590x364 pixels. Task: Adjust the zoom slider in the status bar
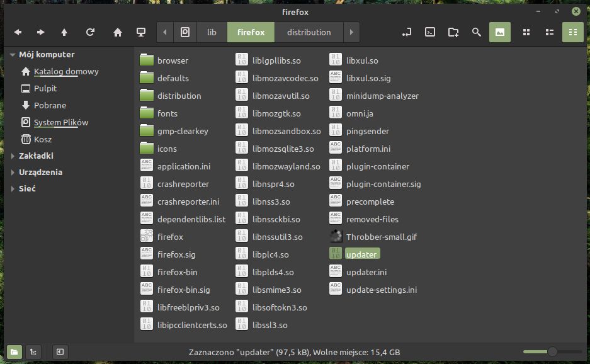[x=552, y=352]
